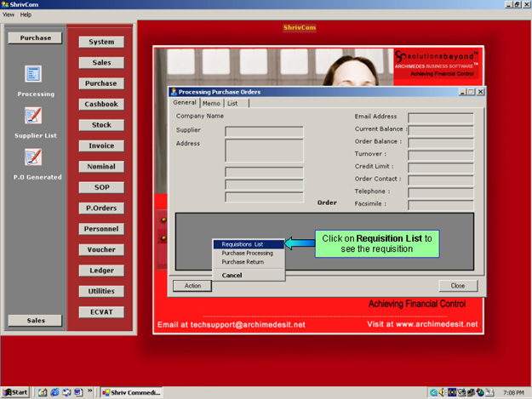
Task: Switch to the List tab
Action: tap(232, 103)
